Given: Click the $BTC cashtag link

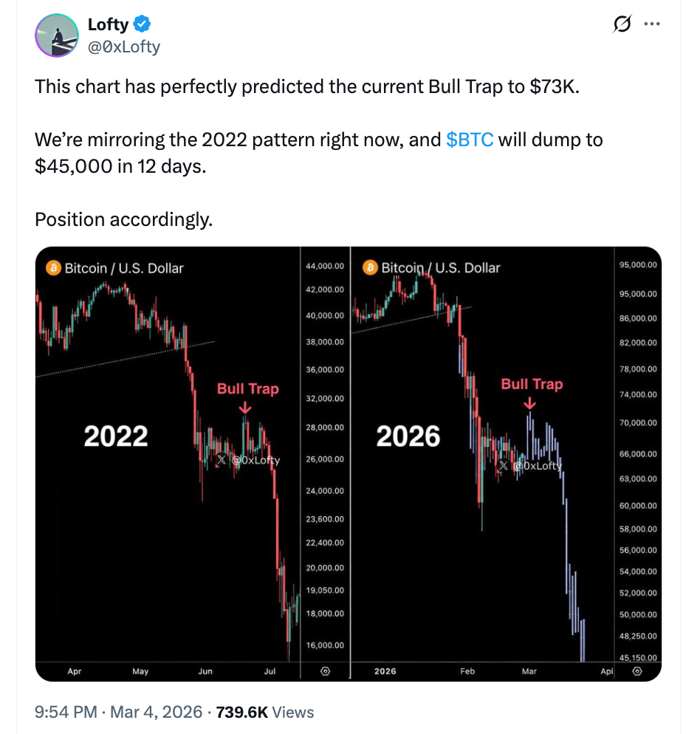Looking at the screenshot, I should pos(470,140).
